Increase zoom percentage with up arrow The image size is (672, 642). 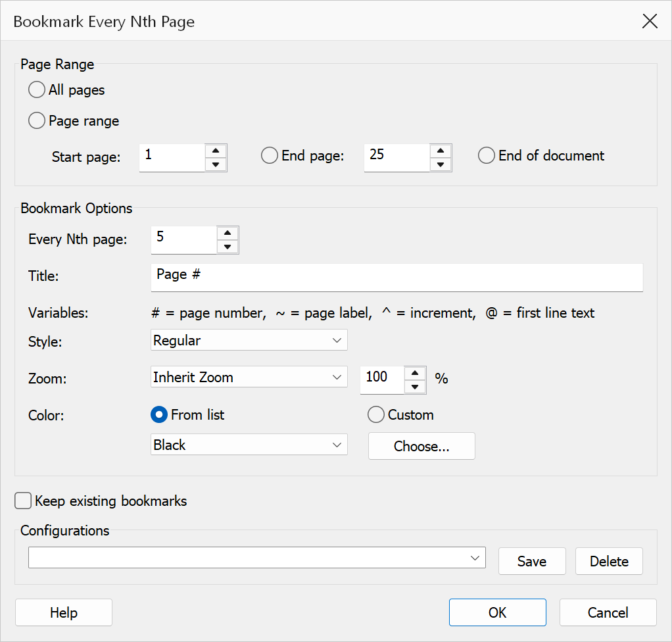414,374
